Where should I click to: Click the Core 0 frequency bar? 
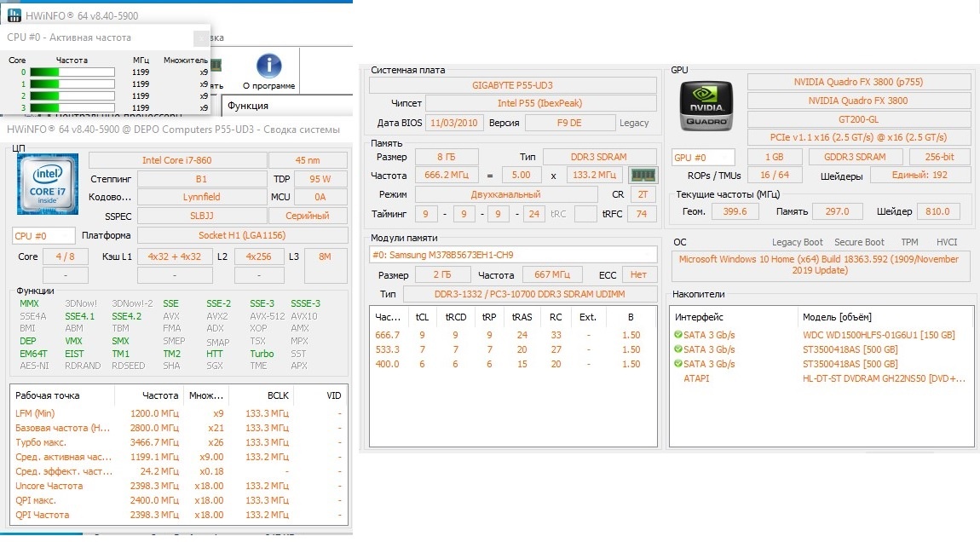click(x=72, y=72)
